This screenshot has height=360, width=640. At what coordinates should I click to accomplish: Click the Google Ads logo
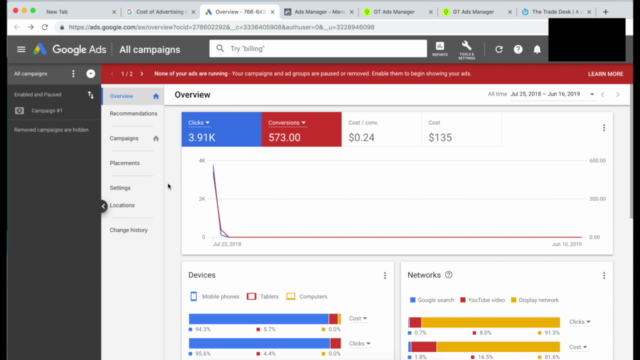tap(70, 49)
